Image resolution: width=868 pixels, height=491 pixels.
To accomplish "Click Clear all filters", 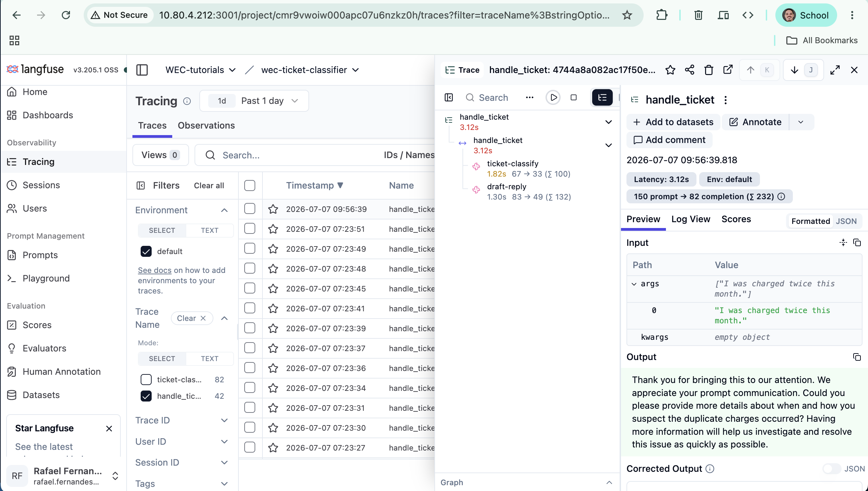I will 209,185.
